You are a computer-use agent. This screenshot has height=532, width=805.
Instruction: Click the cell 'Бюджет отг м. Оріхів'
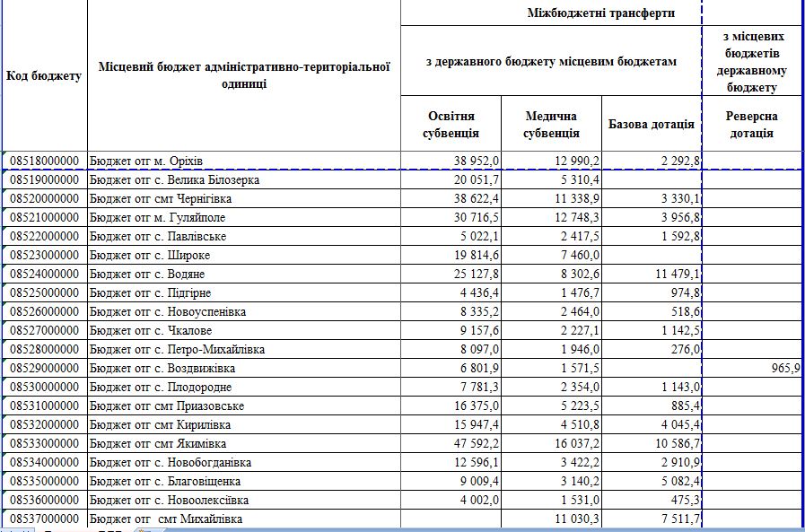click(x=244, y=161)
